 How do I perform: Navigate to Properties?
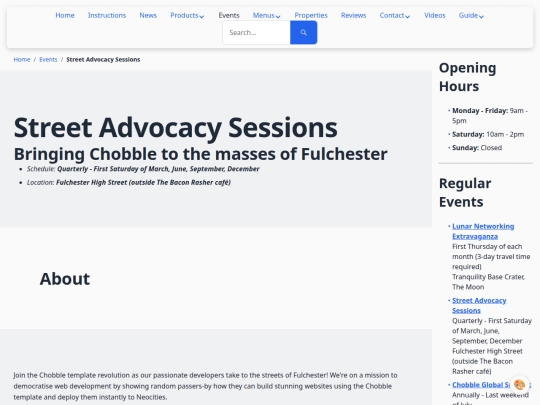point(311,15)
